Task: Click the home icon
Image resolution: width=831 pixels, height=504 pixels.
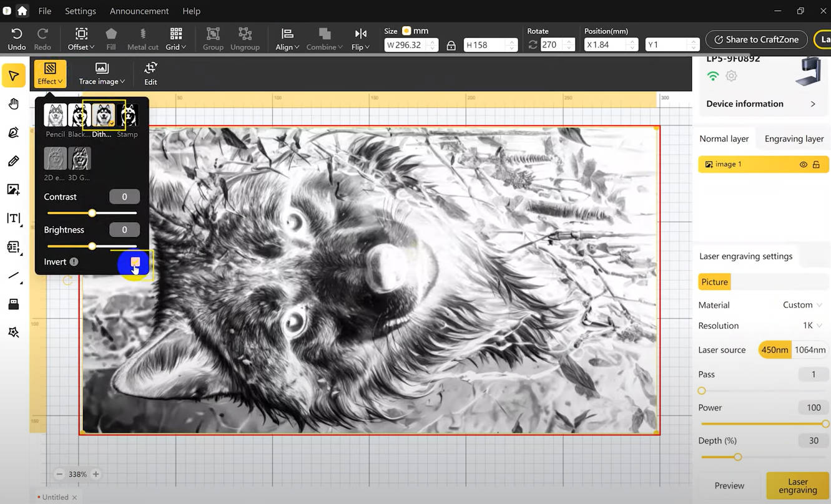Action: 22,11
